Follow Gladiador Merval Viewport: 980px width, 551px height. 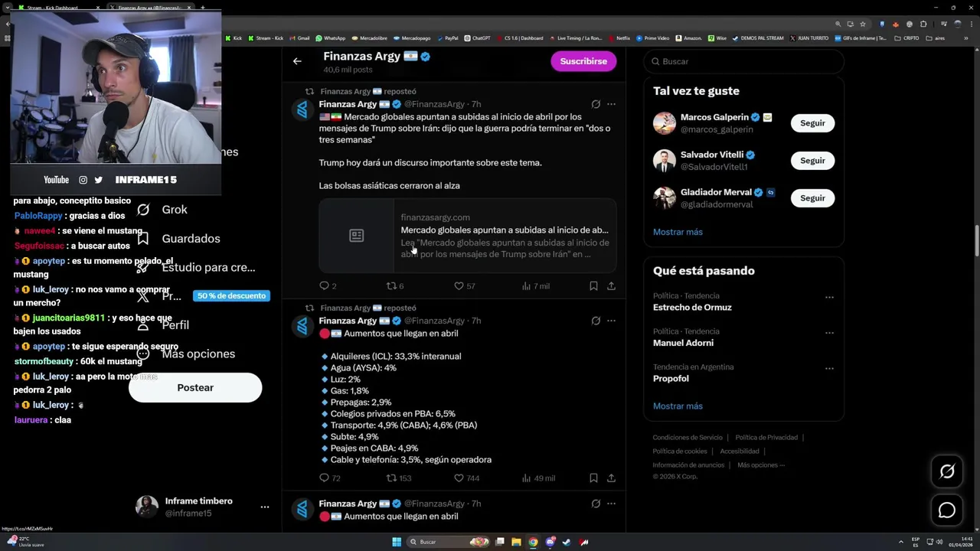[812, 198]
